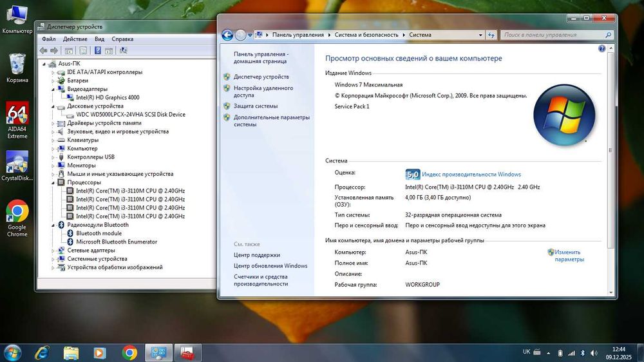Viewport: 644px width, 362px height.
Task: Click the Back button in System window
Action: click(x=227, y=35)
